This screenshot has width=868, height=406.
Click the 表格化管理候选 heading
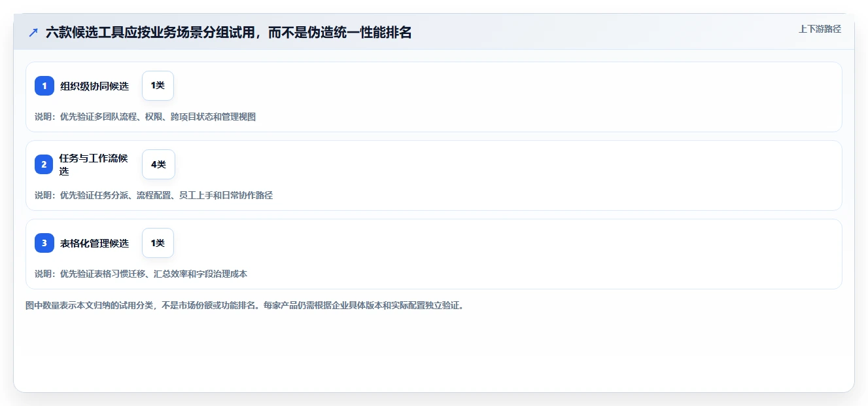pos(95,243)
